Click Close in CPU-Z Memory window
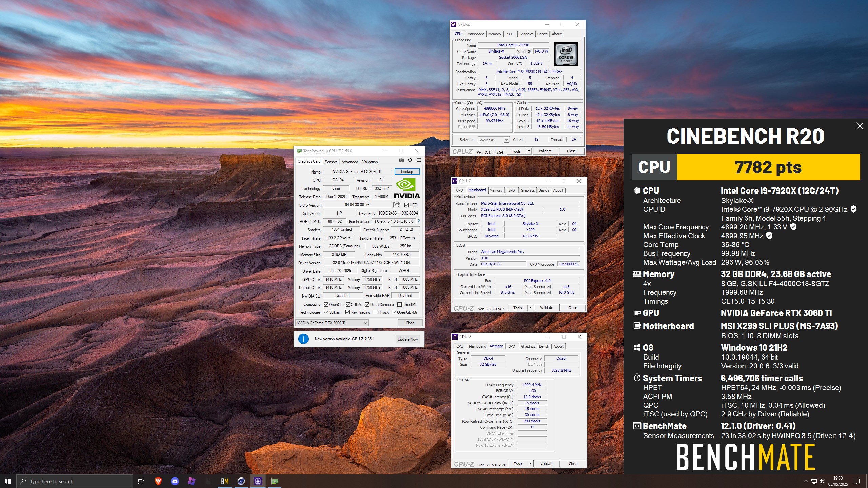The height and width of the screenshot is (488, 868). (573, 464)
